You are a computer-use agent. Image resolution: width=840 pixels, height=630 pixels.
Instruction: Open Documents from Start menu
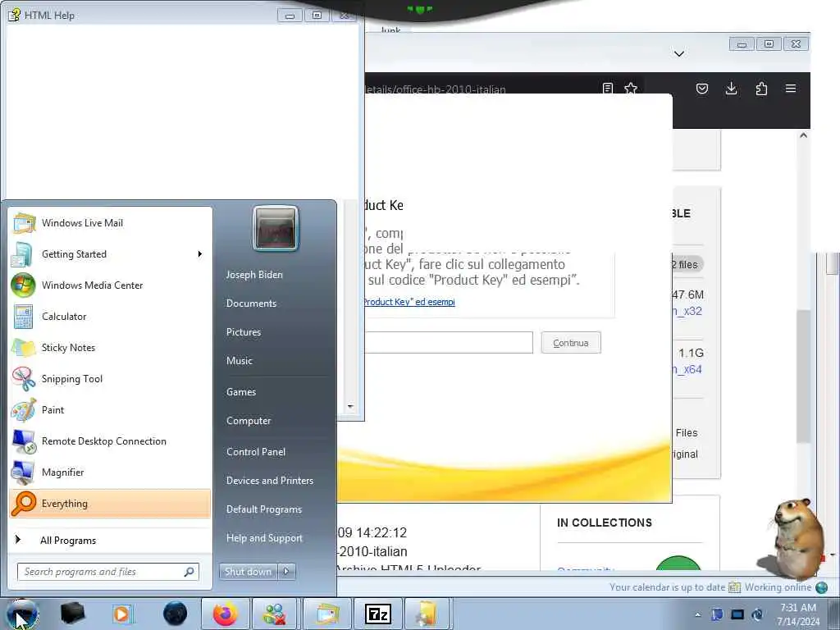pos(251,304)
